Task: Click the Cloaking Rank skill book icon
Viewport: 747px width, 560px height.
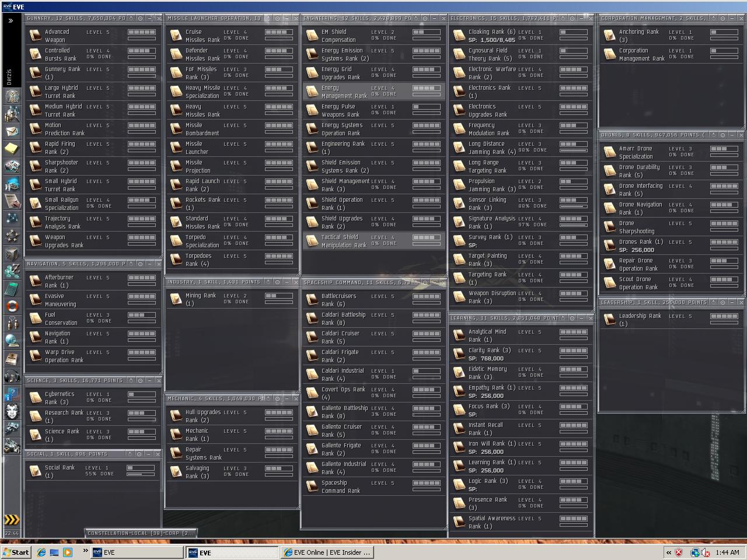Action: pos(459,36)
